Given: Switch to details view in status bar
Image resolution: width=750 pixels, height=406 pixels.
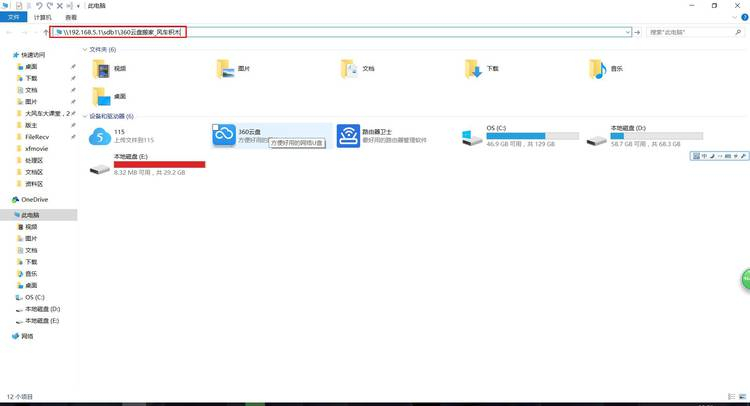Looking at the screenshot, I should (731, 396).
